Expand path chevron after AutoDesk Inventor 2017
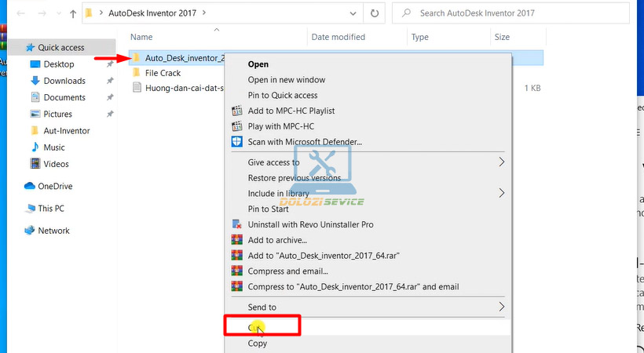 203,13
